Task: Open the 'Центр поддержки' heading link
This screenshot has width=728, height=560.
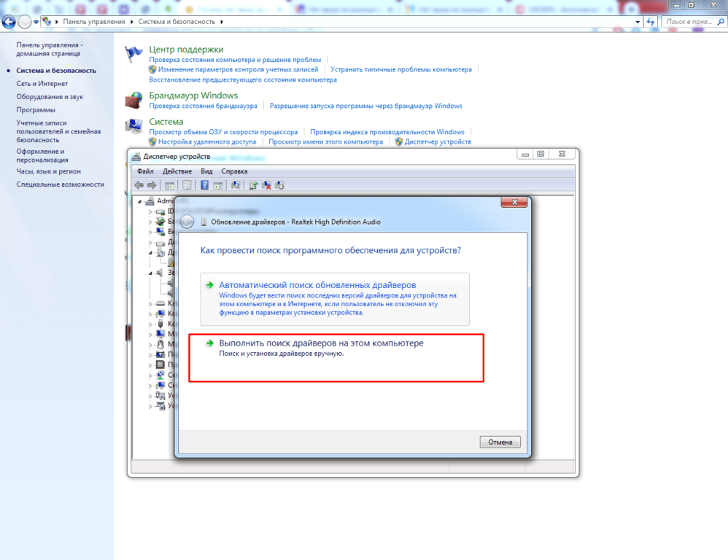Action: [186, 49]
